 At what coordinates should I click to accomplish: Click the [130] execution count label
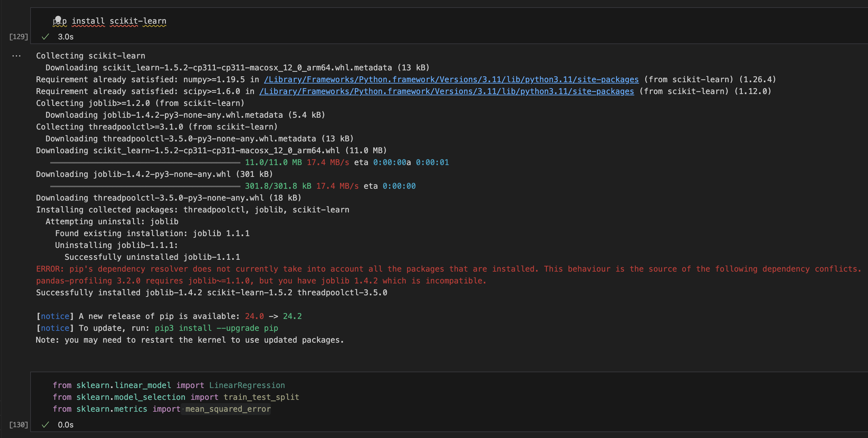18,425
